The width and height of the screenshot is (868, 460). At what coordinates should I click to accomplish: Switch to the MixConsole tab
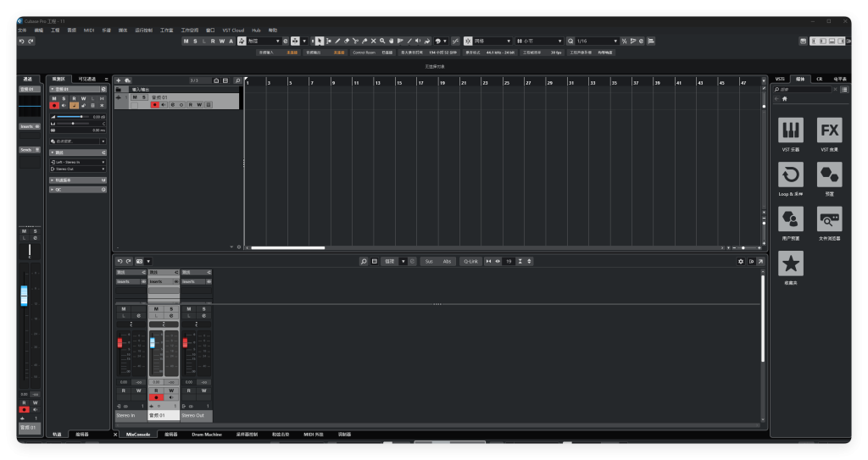138,435
